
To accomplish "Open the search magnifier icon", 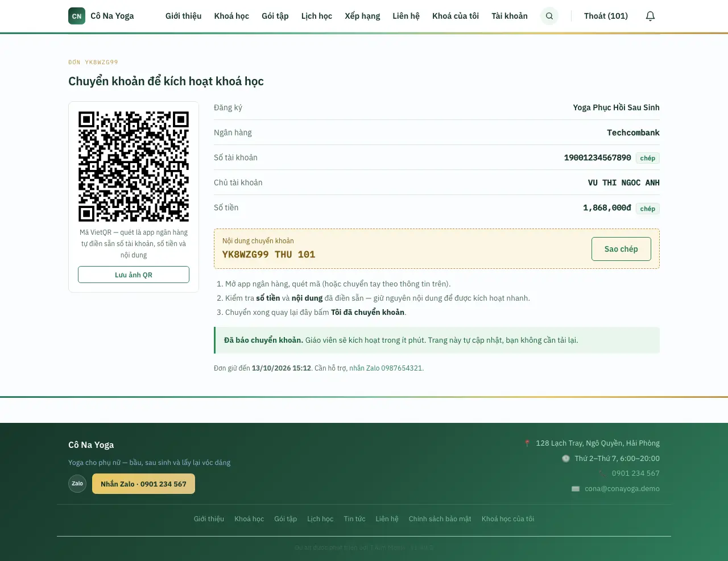I will [549, 16].
